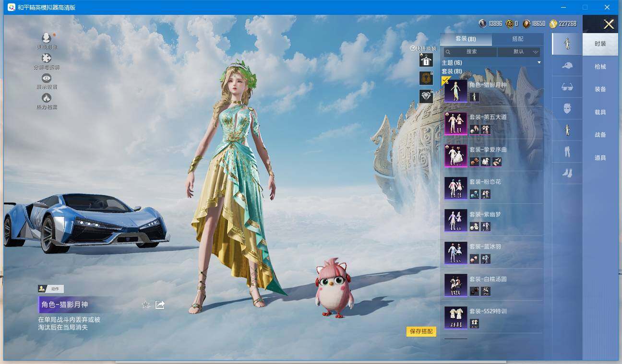The height and width of the screenshot is (364, 622).
Task: Select the 套装-白糯汤圆 outfit thumbnail
Action: (x=455, y=285)
